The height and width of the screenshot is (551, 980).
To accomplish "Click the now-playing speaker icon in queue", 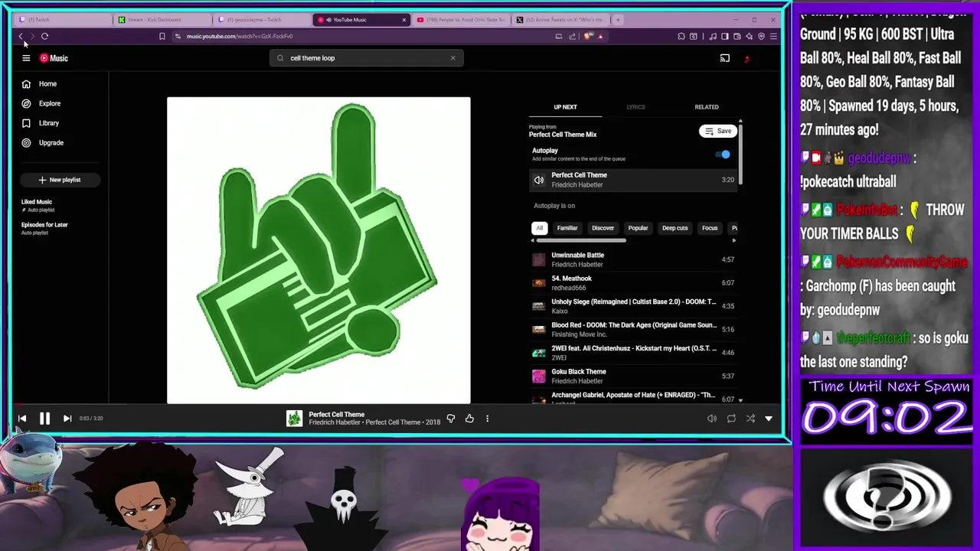I will click(x=539, y=181).
